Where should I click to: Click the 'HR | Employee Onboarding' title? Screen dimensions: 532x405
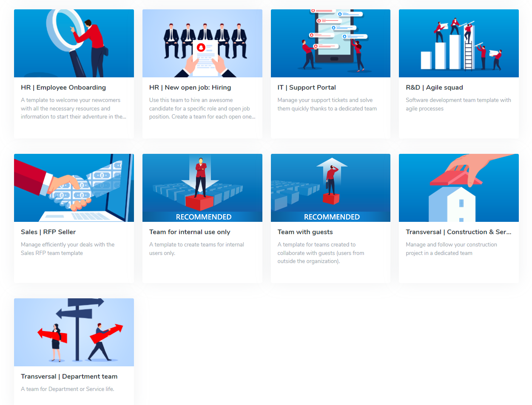[63, 88]
